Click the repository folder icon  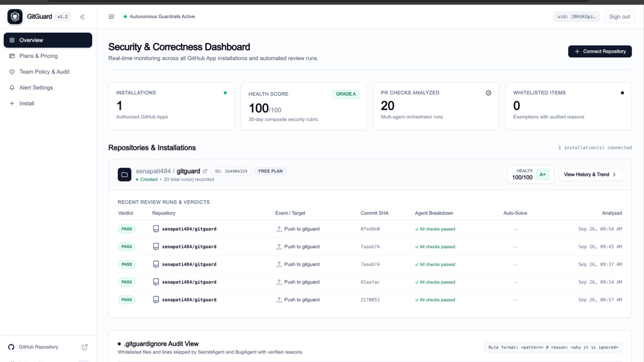(x=125, y=175)
